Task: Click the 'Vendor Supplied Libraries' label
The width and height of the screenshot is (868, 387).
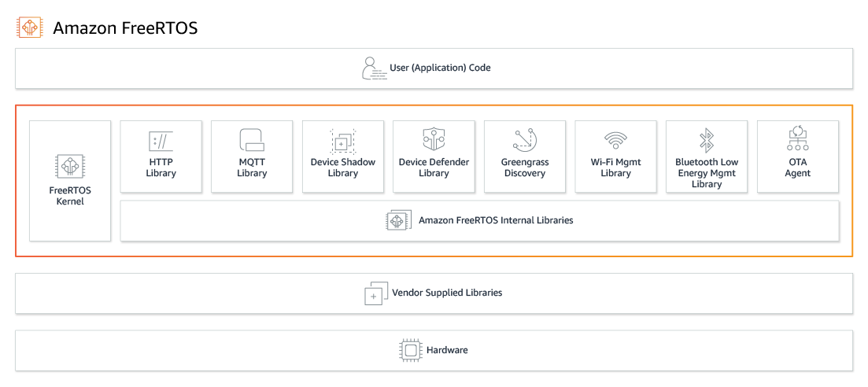Action: tap(447, 293)
